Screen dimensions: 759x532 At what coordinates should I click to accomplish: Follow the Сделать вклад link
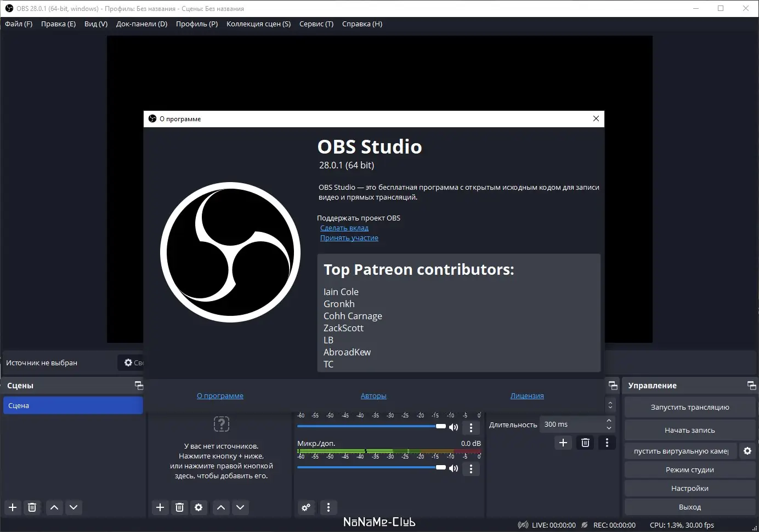(344, 228)
